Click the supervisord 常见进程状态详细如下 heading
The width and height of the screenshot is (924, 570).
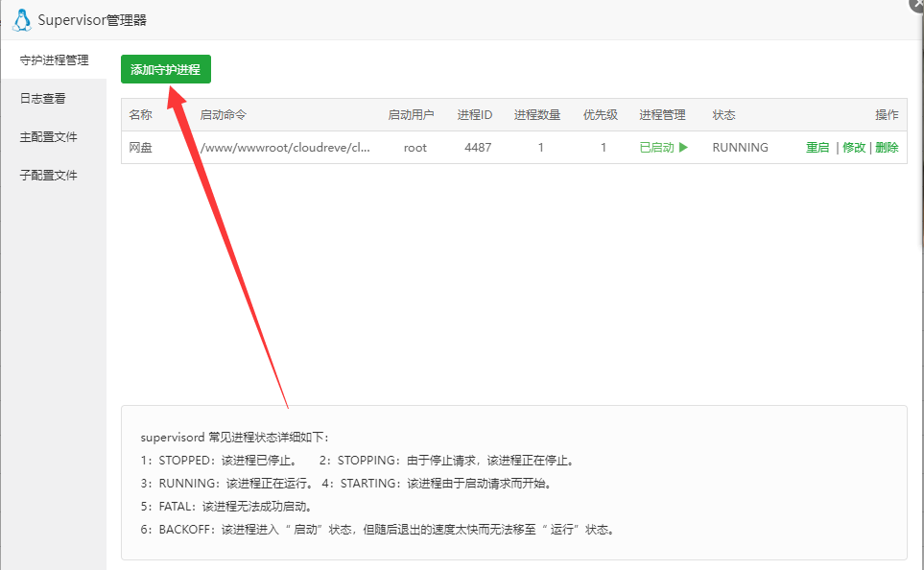234,438
